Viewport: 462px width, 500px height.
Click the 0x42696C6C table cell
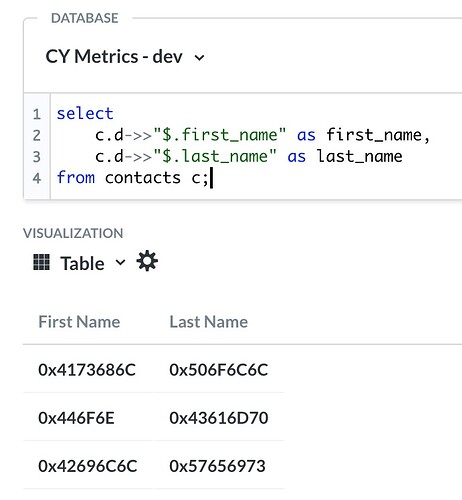tap(87, 466)
